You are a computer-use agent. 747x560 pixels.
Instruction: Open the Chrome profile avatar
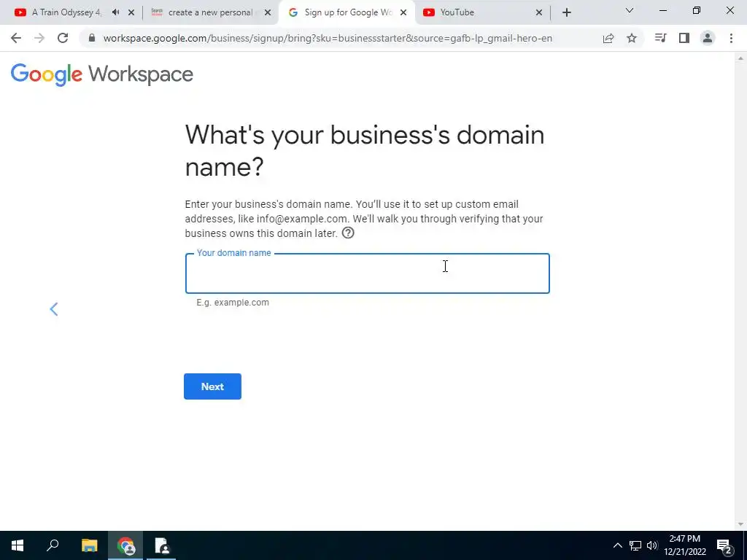(708, 38)
